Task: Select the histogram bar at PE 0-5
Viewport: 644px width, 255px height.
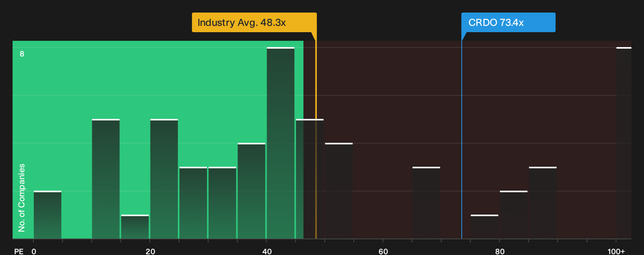Action: 48,215
